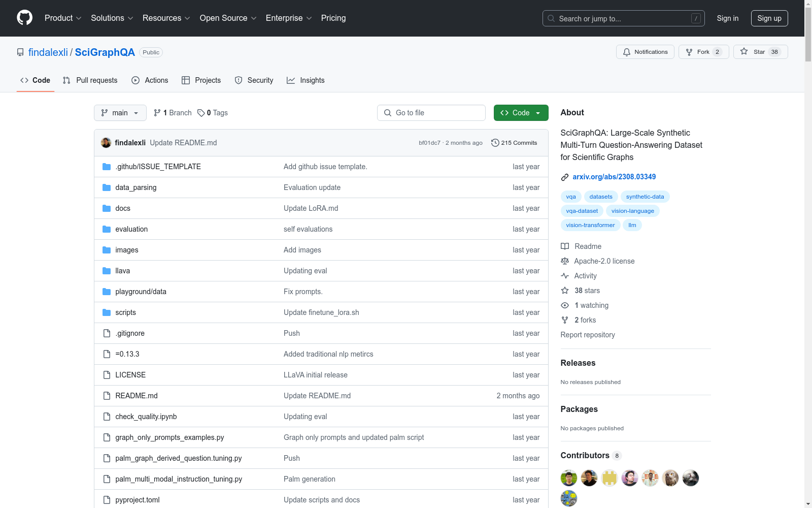
Task: Click findalexli's avatar in commit row
Action: tap(106, 143)
